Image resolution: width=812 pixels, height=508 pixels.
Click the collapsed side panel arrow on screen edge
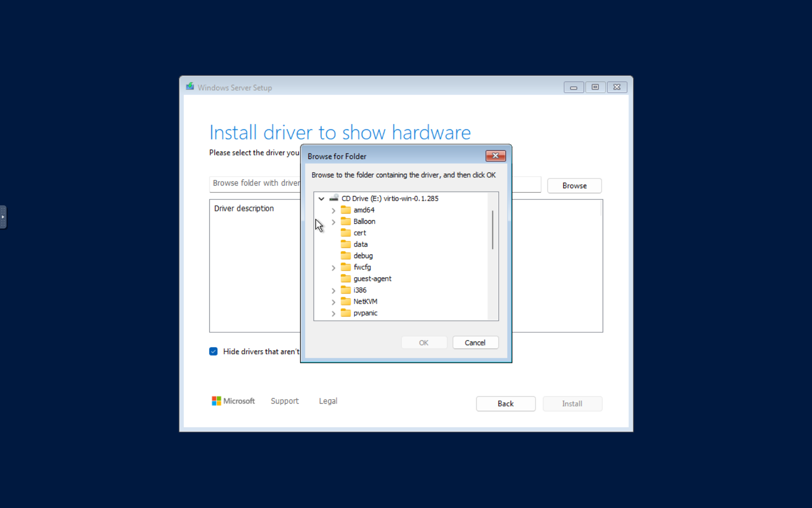3,217
